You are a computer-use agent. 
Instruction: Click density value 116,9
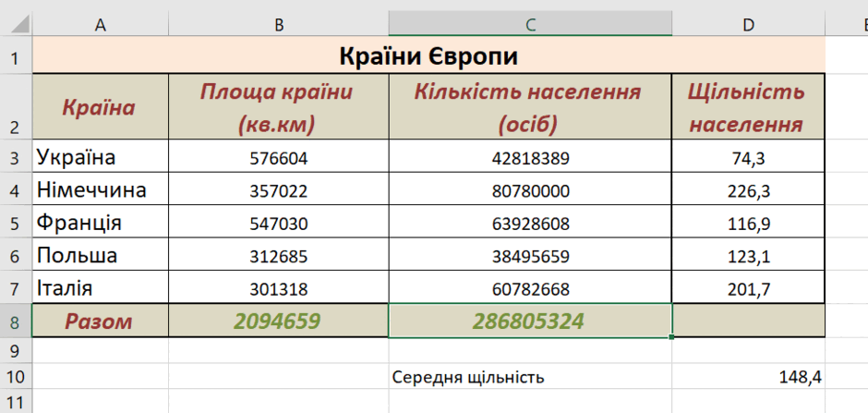coord(749,224)
